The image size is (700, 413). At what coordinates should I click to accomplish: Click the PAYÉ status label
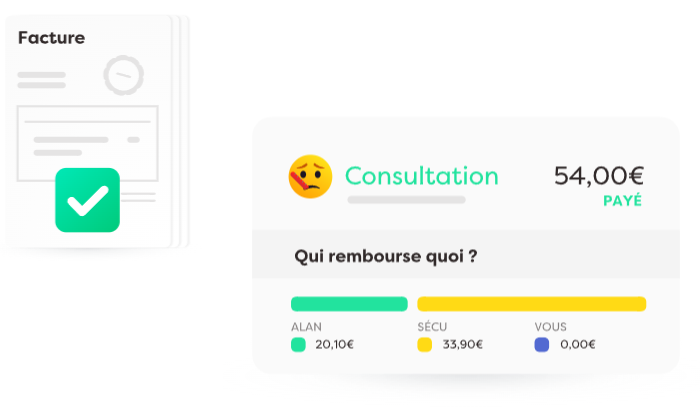(x=622, y=200)
